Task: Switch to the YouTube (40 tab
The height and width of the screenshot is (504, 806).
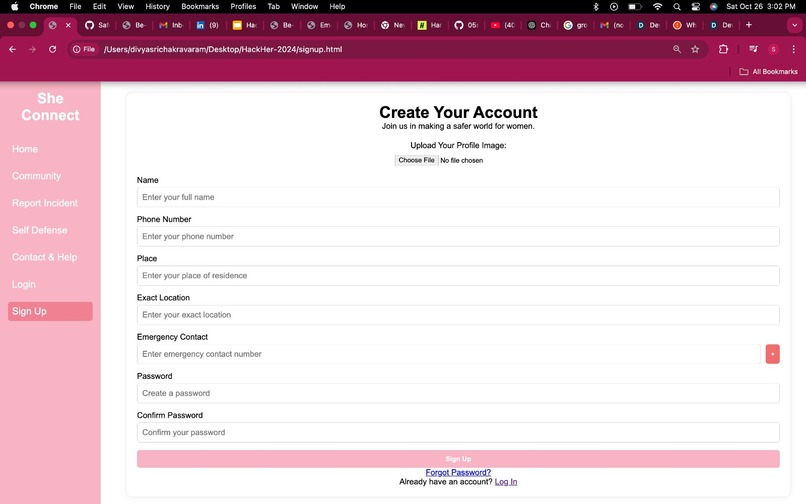Action: point(503,25)
